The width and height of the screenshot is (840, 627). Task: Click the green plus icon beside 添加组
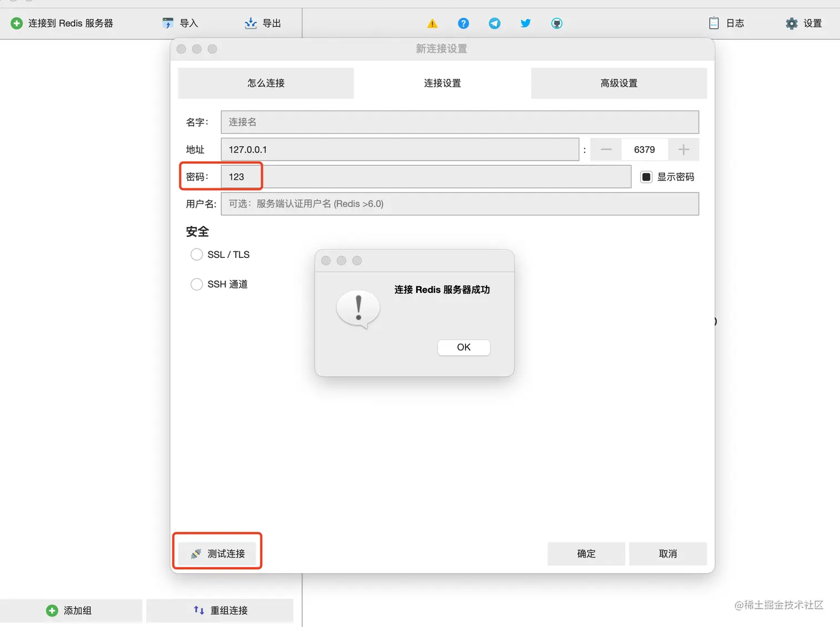coord(52,610)
